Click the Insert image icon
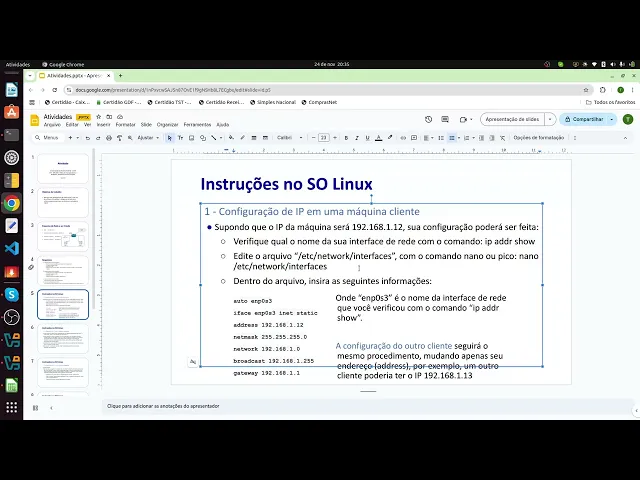Screen dimensions: 640x480 click(x=191, y=138)
